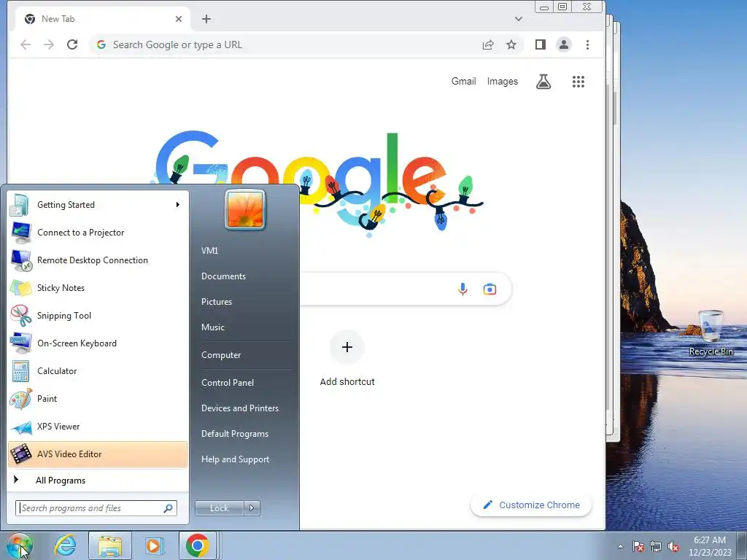The width and height of the screenshot is (747, 560).
Task: Open On-Screen Keyboard
Action: click(98, 343)
